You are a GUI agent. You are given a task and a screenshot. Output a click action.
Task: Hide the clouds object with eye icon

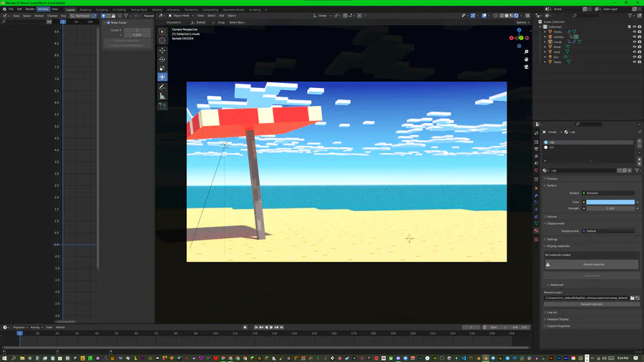(634, 42)
